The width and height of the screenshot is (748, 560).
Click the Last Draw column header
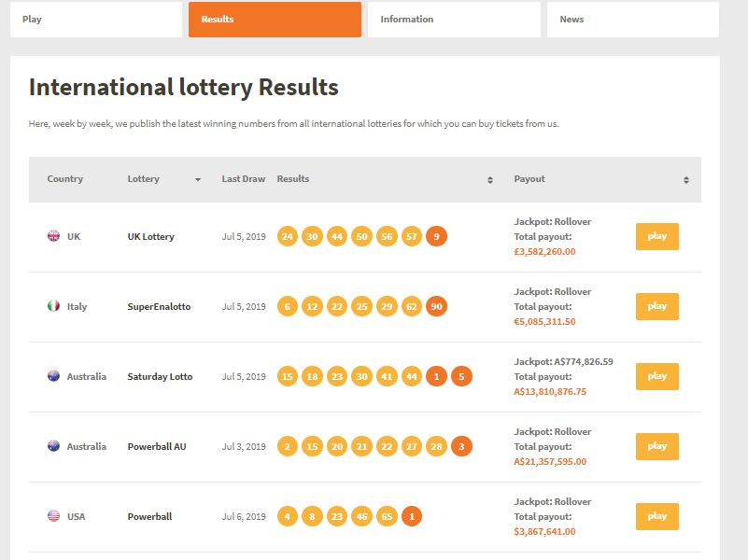[x=244, y=179]
